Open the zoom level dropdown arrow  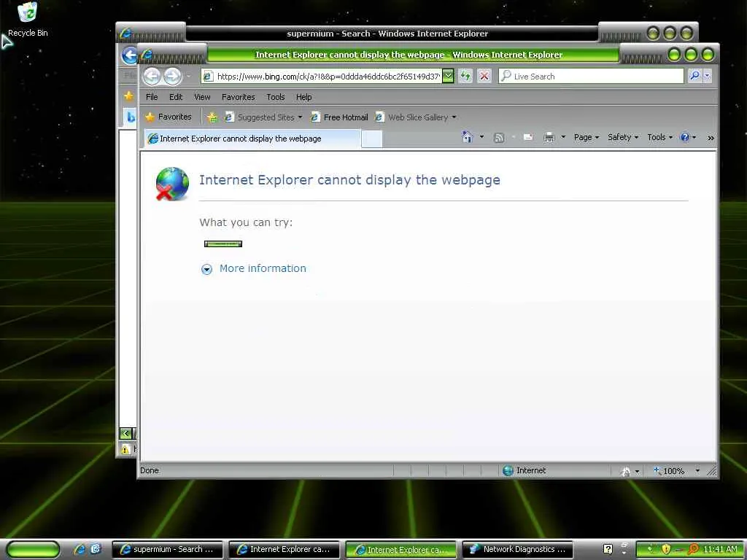pos(697,471)
